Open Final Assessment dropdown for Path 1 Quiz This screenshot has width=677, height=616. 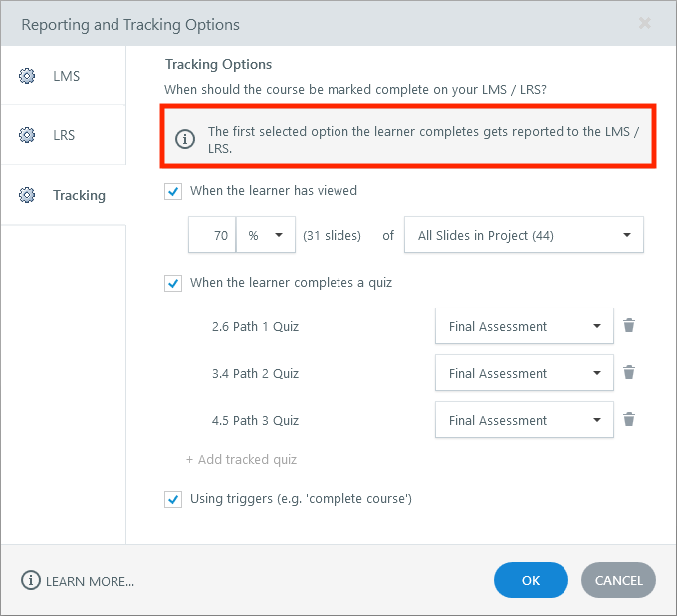click(524, 326)
